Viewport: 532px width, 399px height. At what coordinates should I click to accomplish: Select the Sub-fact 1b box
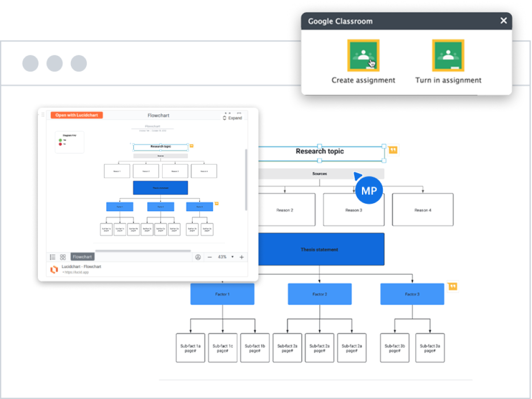pos(255,348)
